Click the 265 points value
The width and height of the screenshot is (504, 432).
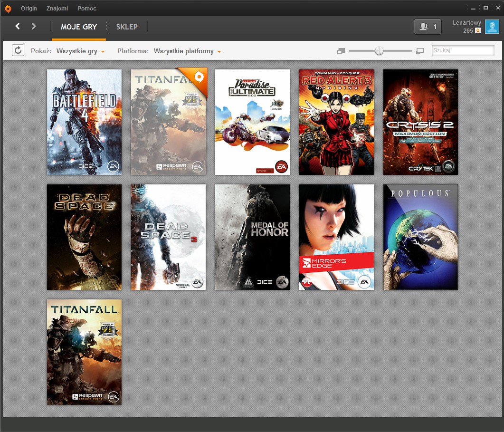[x=468, y=30]
